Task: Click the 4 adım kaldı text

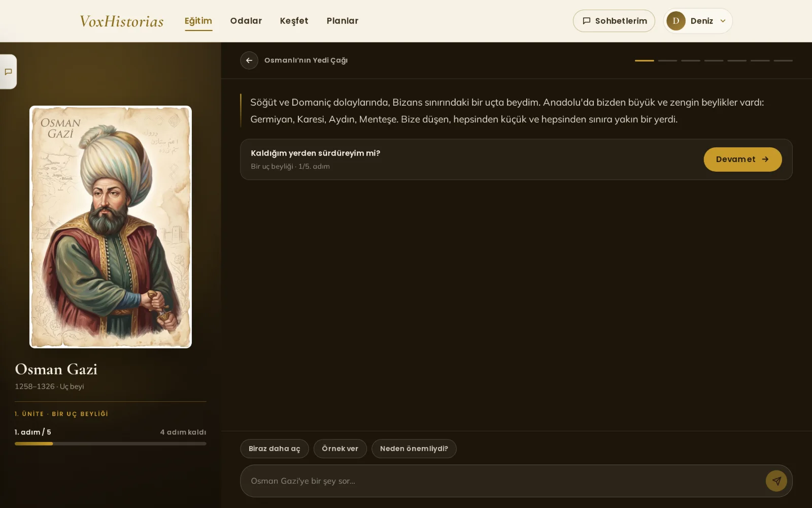Action: click(183, 432)
